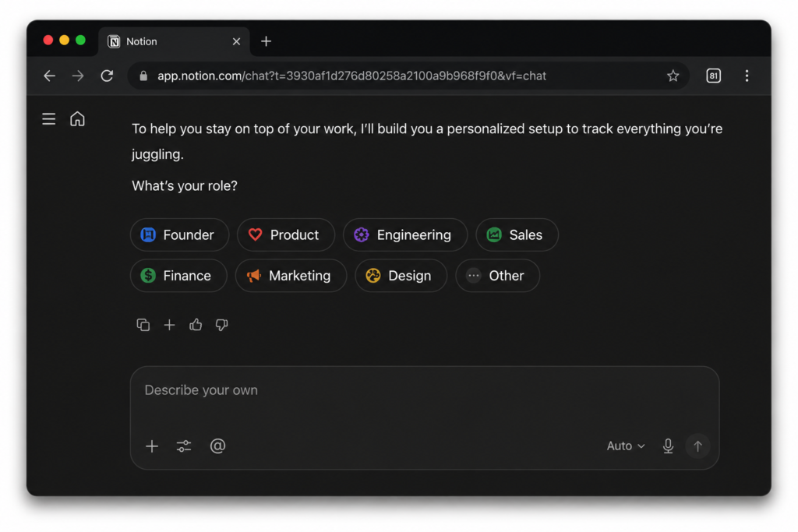
Task: Choose the Design role
Action: pos(401,275)
